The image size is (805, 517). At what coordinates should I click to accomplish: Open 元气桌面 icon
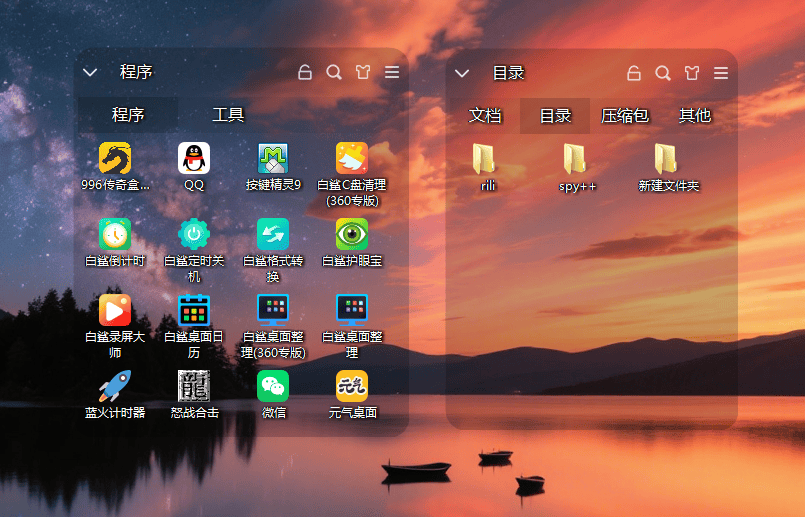pyautogui.click(x=352, y=386)
